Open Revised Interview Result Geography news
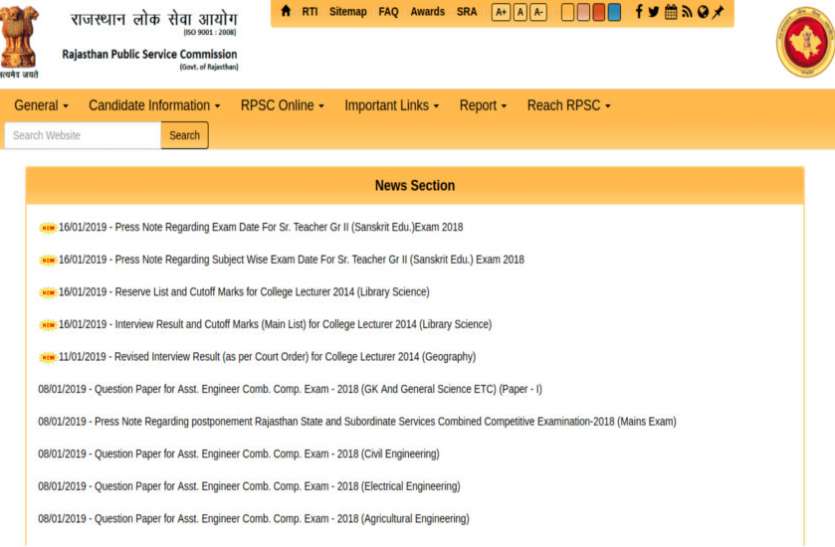 pyautogui.click(x=267, y=357)
